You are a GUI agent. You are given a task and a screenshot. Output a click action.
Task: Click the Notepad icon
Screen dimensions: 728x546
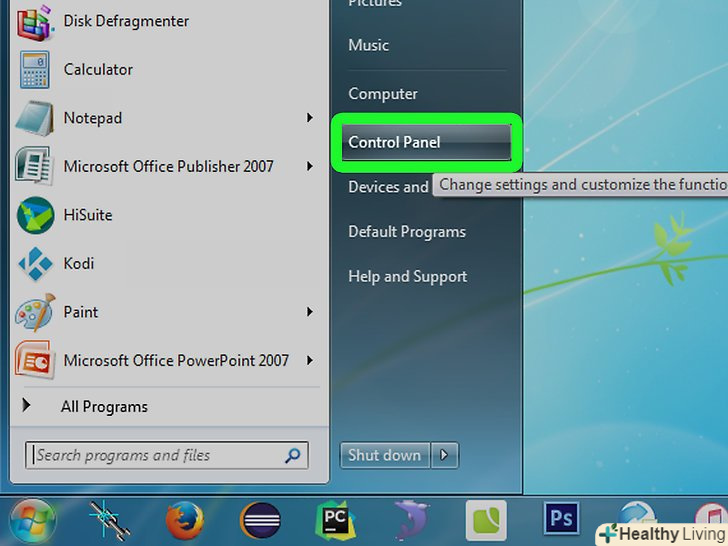click(35, 118)
